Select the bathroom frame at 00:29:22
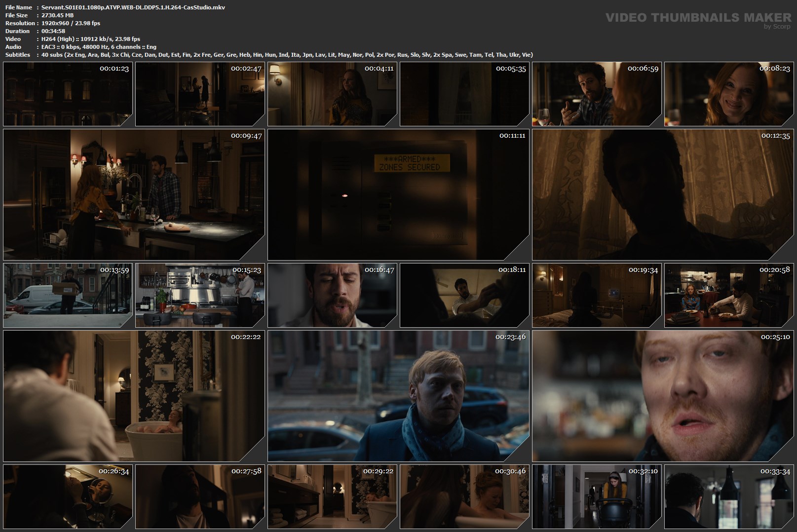 pyautogui.click(x=332, y=496)
